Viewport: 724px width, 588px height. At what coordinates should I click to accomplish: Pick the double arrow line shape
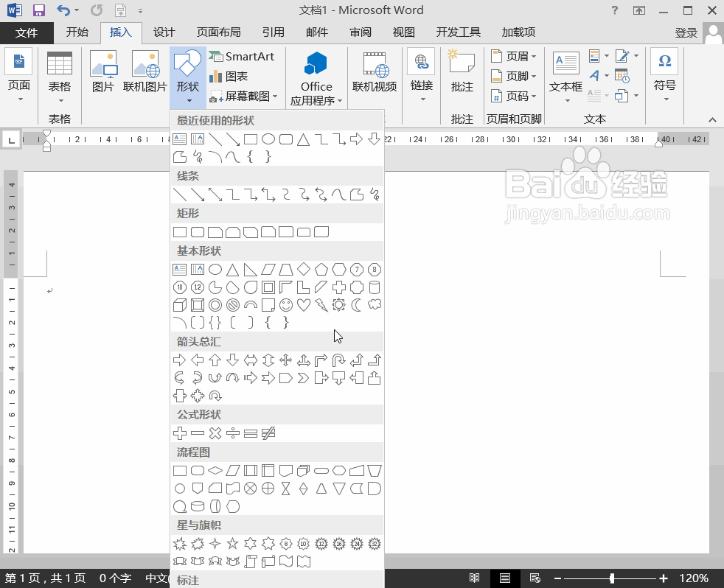[x=215, y=195]
